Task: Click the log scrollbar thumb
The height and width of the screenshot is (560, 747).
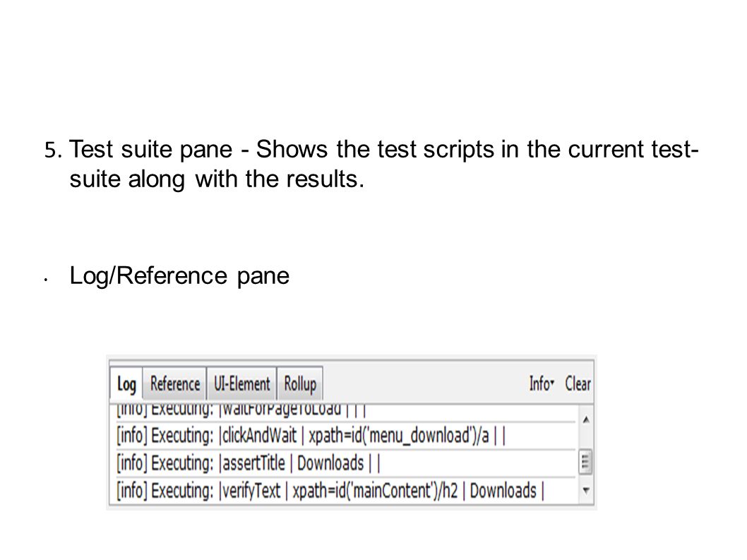Action: tap(585, 461)
